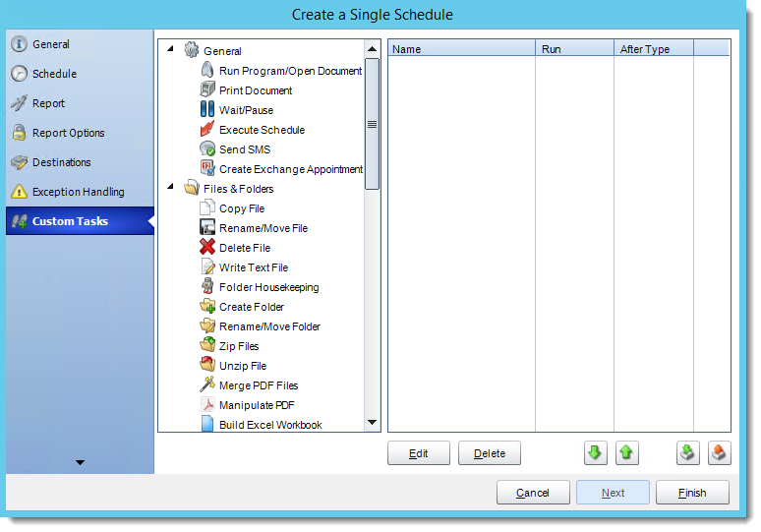Click the export tasks icon with orange arrow

tap(720, 453)
